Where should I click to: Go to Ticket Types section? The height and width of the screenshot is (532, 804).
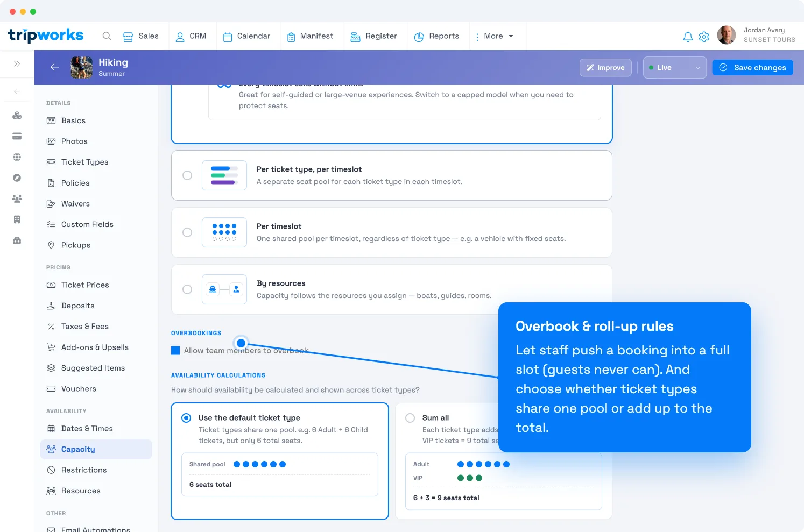[96, 162]
